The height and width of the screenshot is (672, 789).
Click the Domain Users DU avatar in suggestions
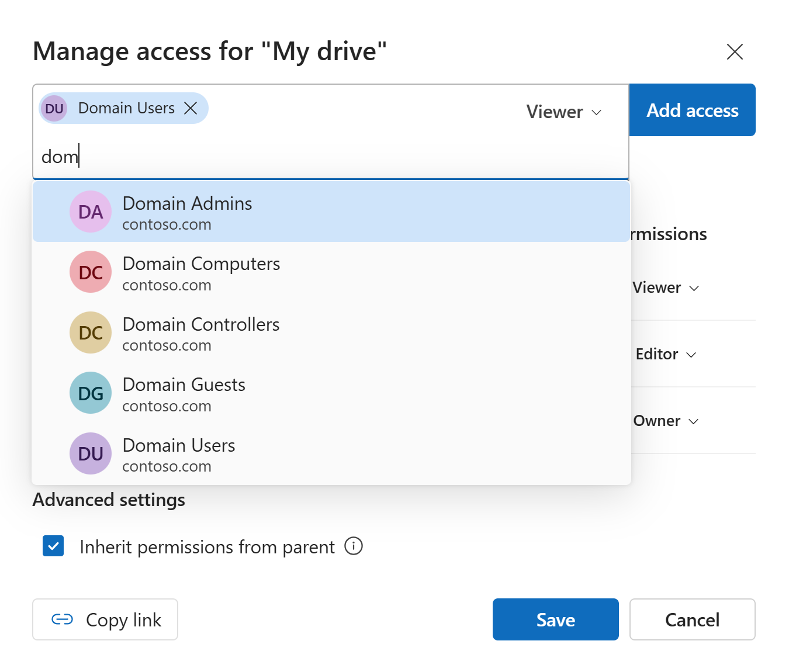[91, 453]
